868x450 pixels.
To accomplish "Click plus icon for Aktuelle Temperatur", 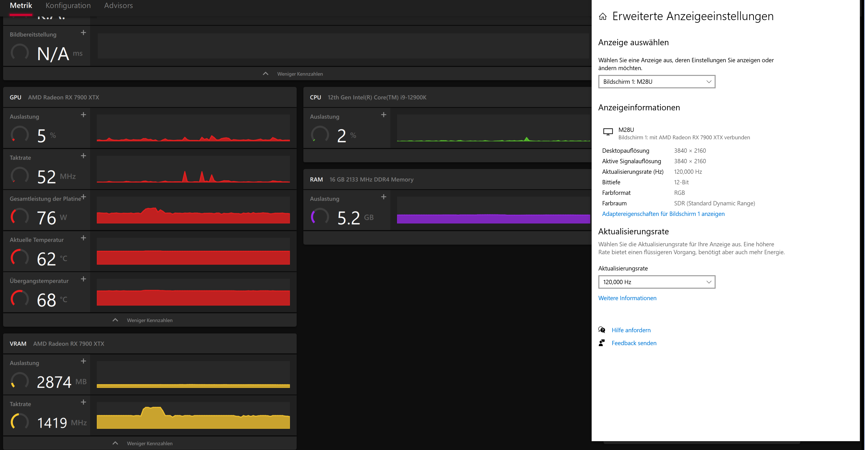I will pyautogui.click(x=83, y=238).
